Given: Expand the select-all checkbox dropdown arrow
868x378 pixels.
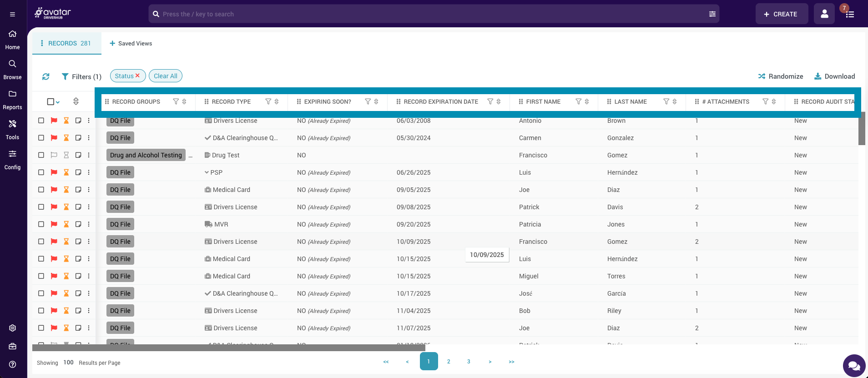Looking at the screenshot, I should 58,102.
